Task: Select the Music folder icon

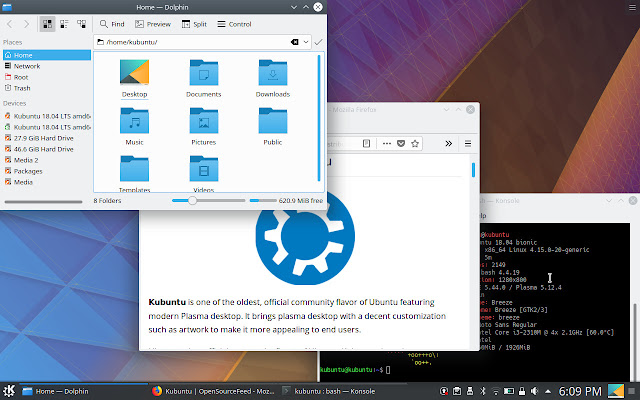Action: coord(134,120)
